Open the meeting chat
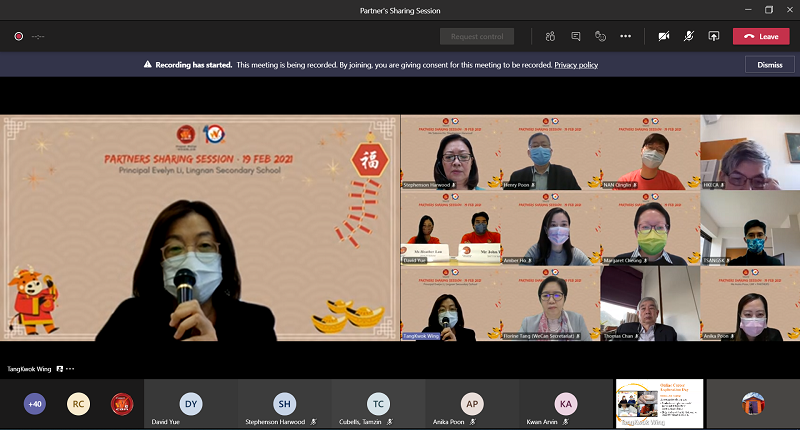Image resolution: width=800 pixels, height=430 pixels. (x=576, y=36)
